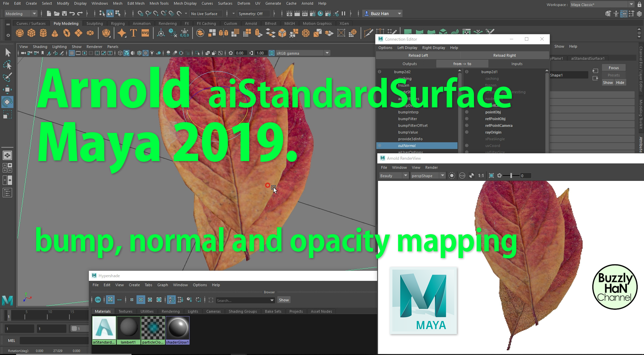The width and height of the screenshot is (644, 355).
Task: Adjust the RenderView exposure slider handle
Action: tap(511, 175)
